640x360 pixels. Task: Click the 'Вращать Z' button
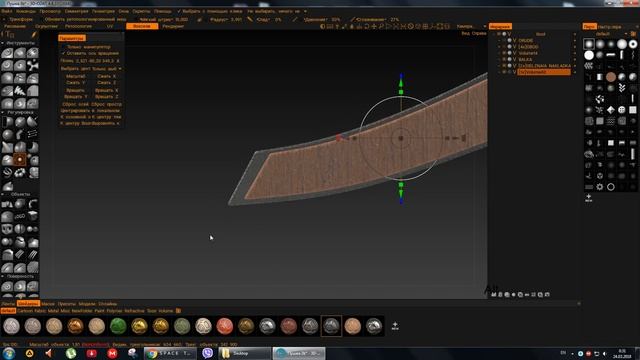107,97
